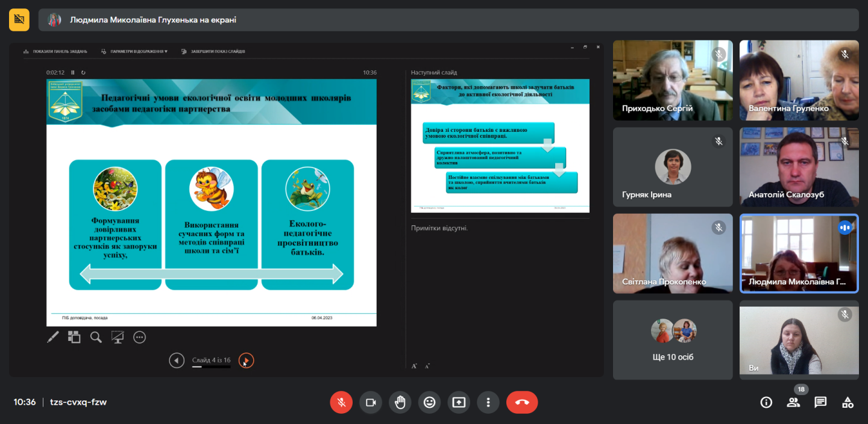Select Анатолій Скалозуб video thumbnail
Viewport: 868px width, 424px height.
(799, 167)
